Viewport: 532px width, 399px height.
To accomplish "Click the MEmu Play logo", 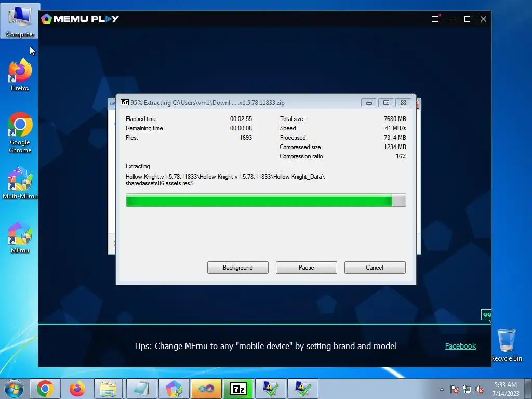I will tap(80, 19).
